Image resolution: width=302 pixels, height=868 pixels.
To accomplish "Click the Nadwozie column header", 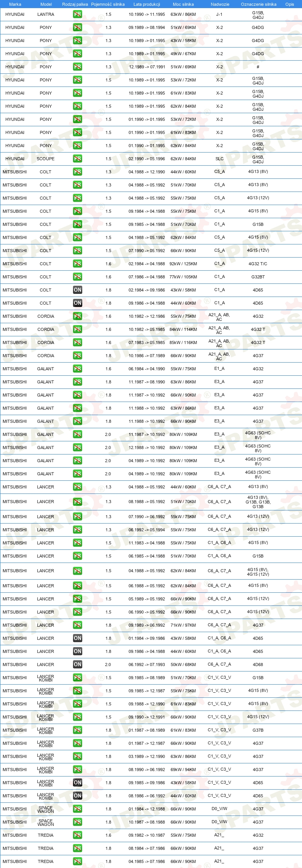I will click(220, 4).
